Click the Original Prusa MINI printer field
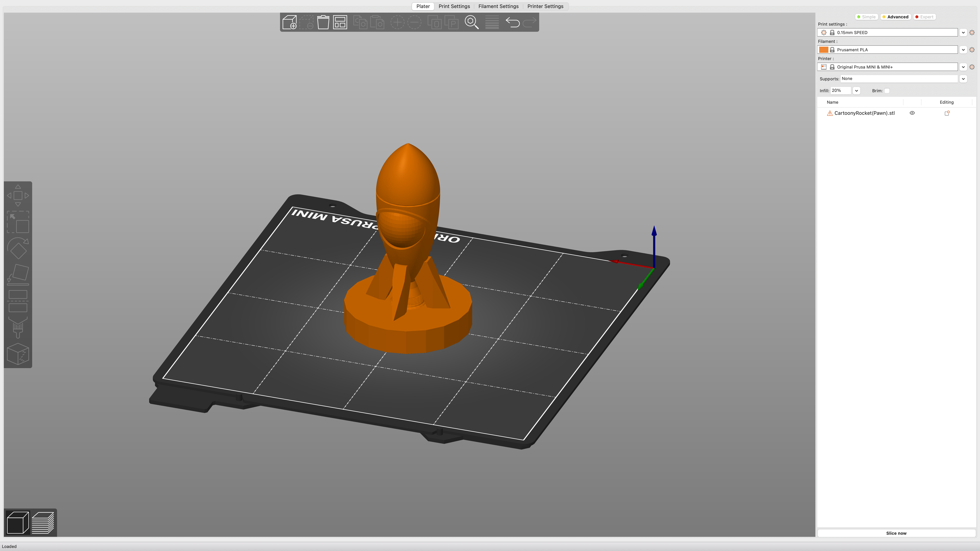Image resolution: width=980 pixels, height=551 pixels. [x=888, y=67]
